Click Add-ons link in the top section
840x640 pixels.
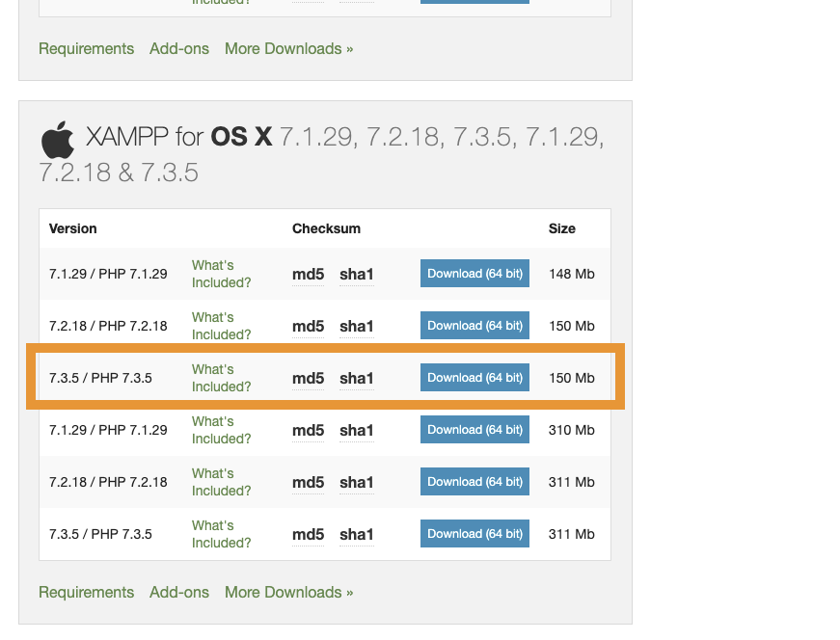click(x=179, y=48)
